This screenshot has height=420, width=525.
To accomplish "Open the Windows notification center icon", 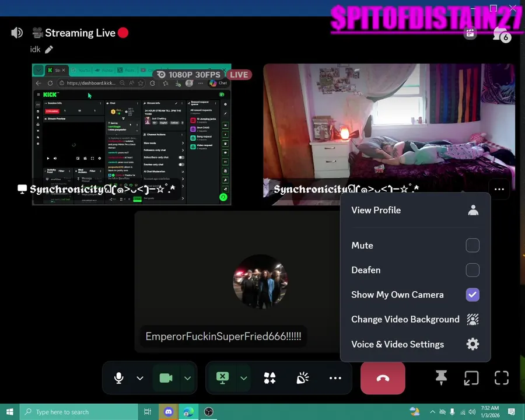I will 511,412.
